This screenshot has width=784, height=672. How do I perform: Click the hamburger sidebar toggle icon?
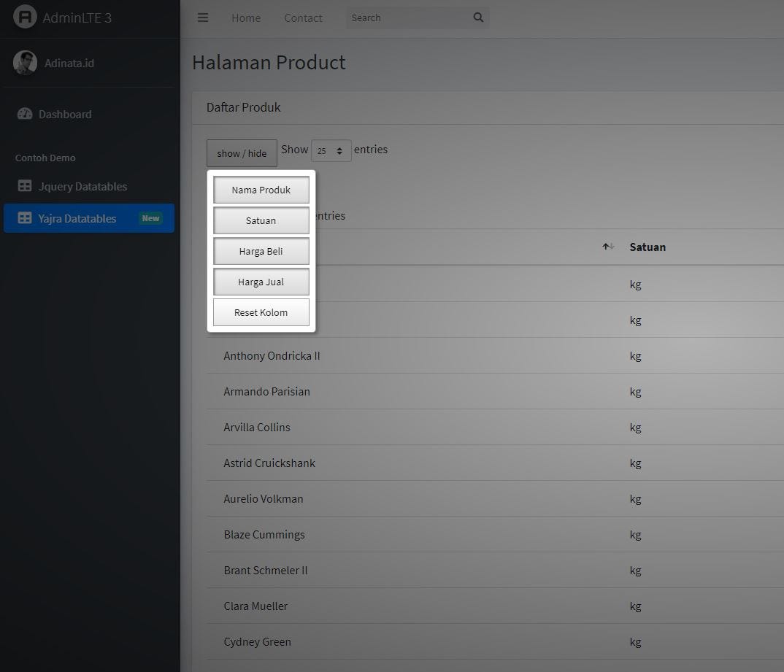point(203,18)
